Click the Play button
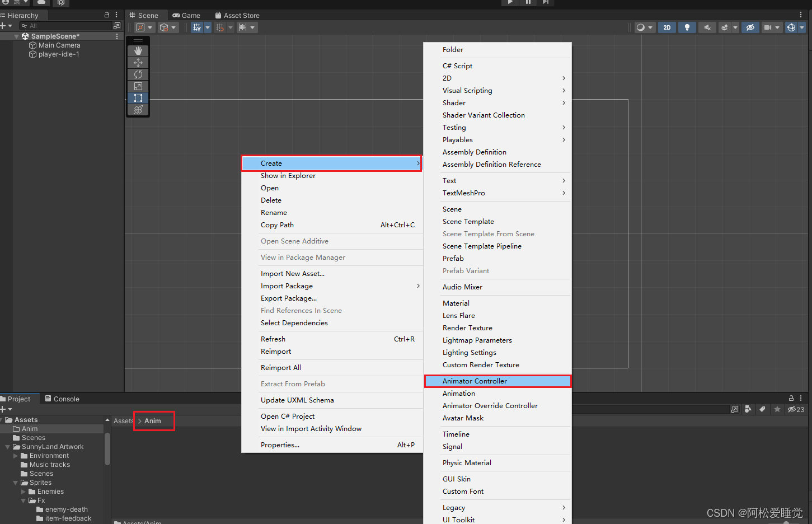812x524 pixels. [510, 2]
